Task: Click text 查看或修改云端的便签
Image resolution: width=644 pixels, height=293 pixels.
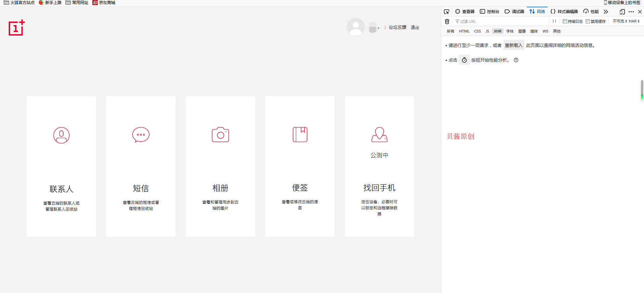Action: [x=300, y=205]
